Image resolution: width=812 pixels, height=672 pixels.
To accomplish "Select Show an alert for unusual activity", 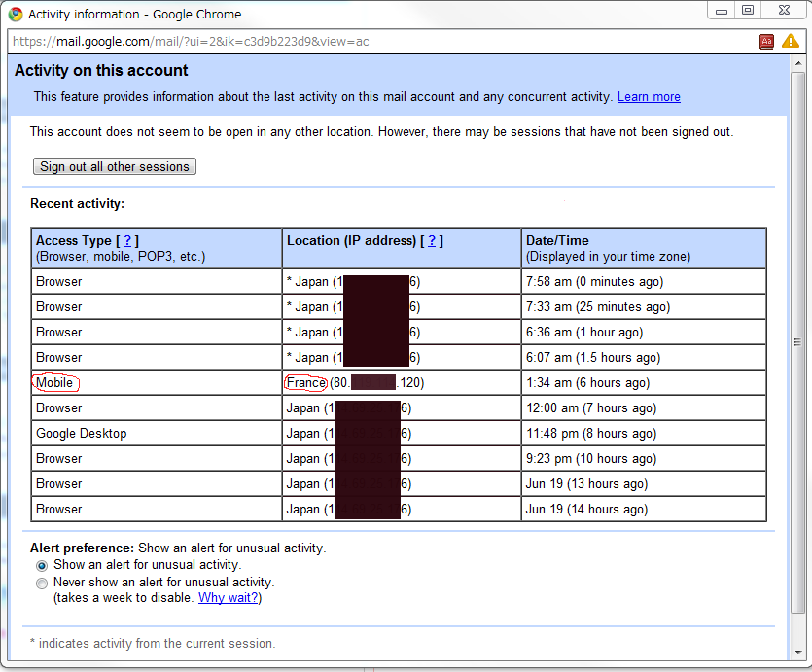I will pos(42,565).
